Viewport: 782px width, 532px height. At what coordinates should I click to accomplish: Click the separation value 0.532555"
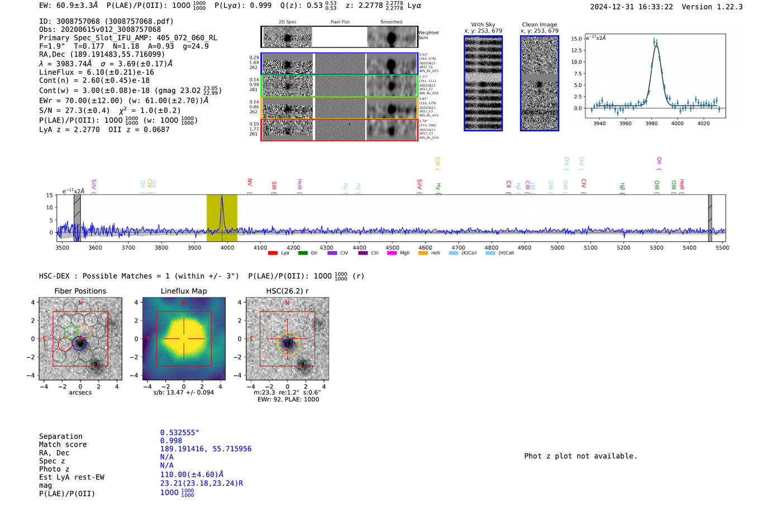tap(180, 433)
